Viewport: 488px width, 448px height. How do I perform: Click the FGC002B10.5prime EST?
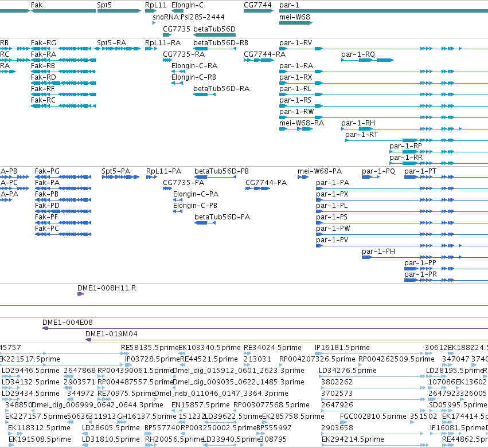point(343,422)
